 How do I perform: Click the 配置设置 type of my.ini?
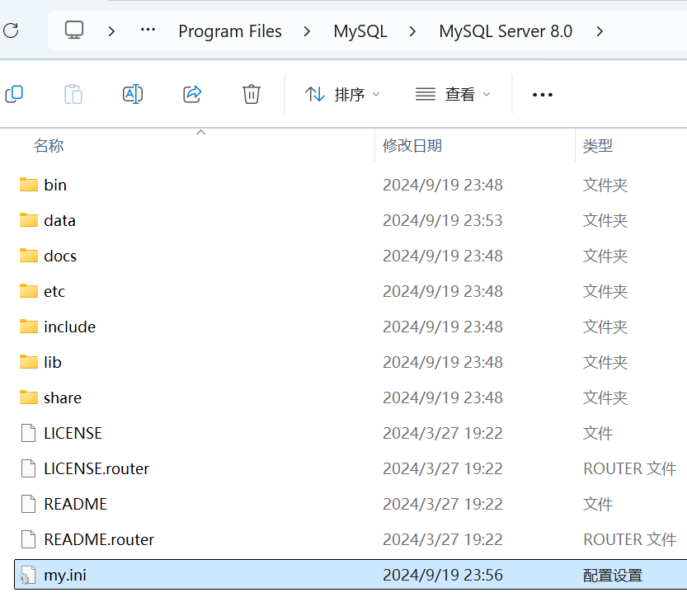[x=613, y=575]
